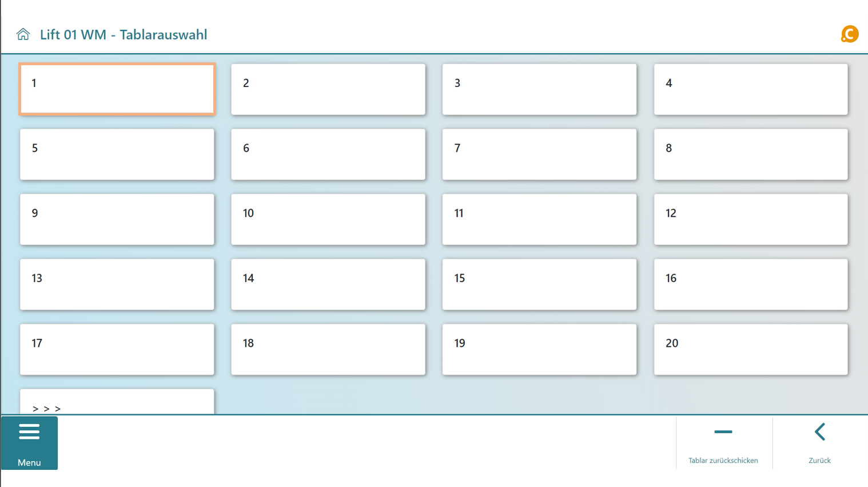Choose tray 3 tile
The width and height of the screenshot is (868, 487).
pyautogui.click(x=539, y=89)
